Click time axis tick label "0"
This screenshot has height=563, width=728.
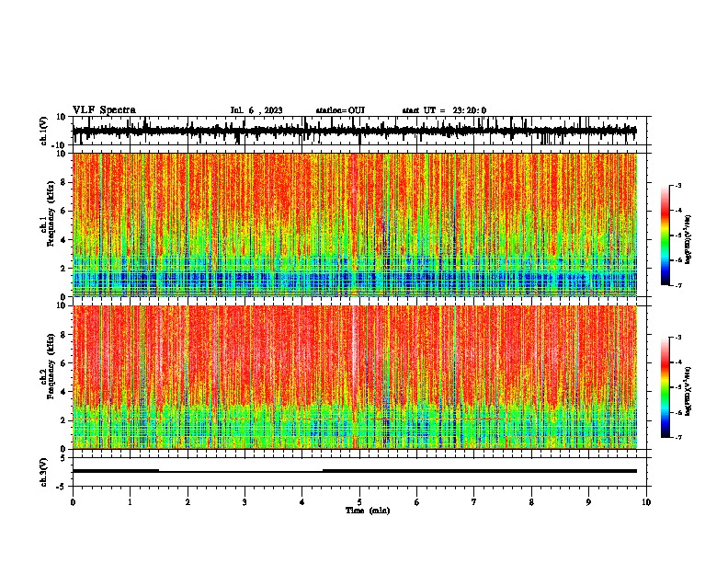click(x=73, y=502)
